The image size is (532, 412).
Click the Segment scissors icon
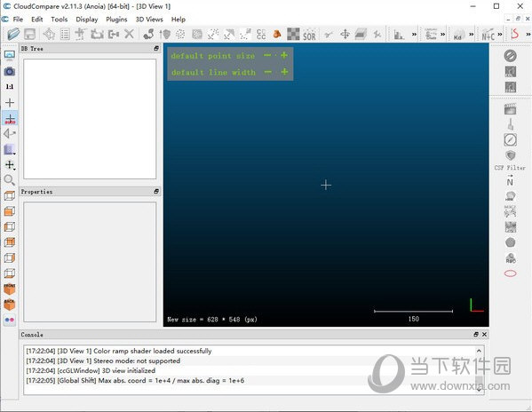point(328,35)
